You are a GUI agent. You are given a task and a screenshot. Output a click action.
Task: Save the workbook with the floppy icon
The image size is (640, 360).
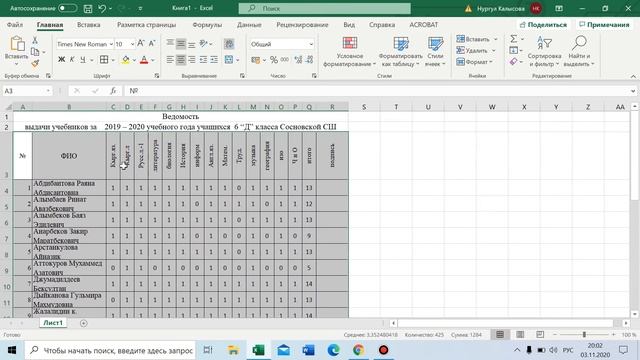[87, 8]
